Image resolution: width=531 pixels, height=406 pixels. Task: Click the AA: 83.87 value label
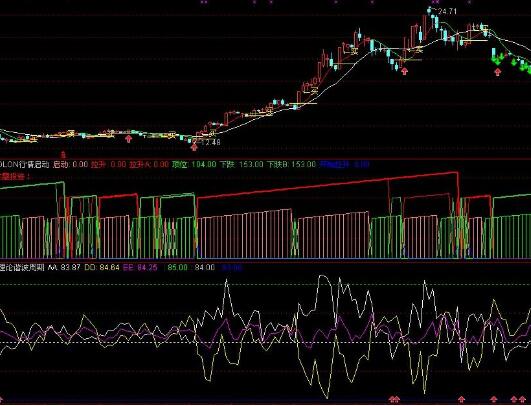tap(64, 268)
